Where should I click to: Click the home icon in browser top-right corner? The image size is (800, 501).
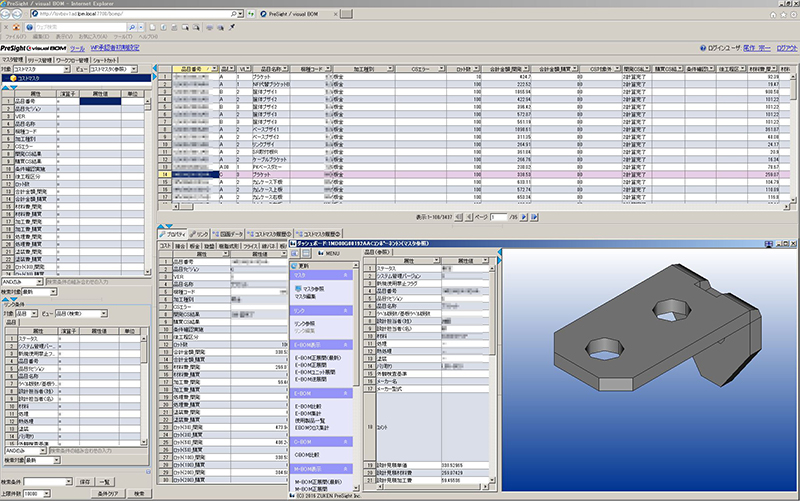(x=773, y=14)
